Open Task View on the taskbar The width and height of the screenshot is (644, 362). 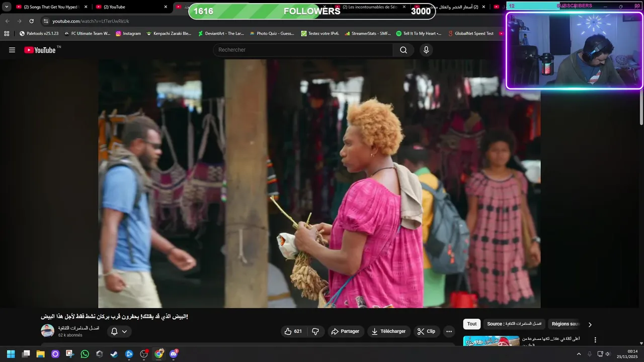(x=26, y=354)
